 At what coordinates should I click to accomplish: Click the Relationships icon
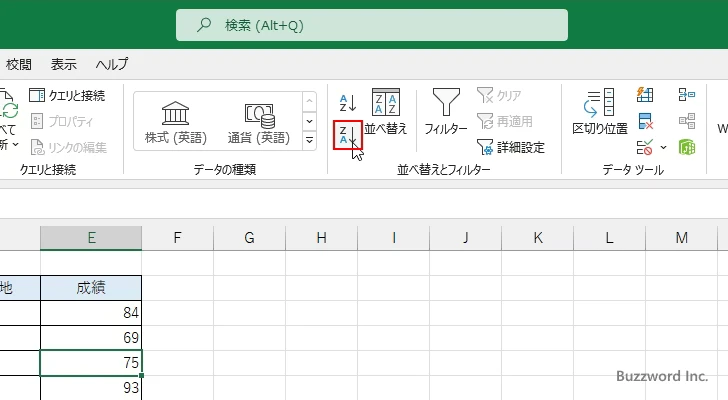687,122
